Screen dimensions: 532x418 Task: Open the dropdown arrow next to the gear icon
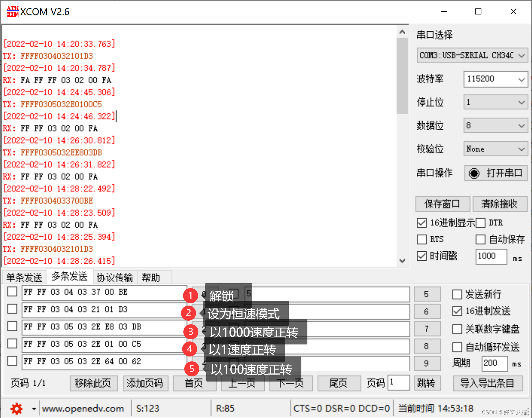(x=34, y=409)
